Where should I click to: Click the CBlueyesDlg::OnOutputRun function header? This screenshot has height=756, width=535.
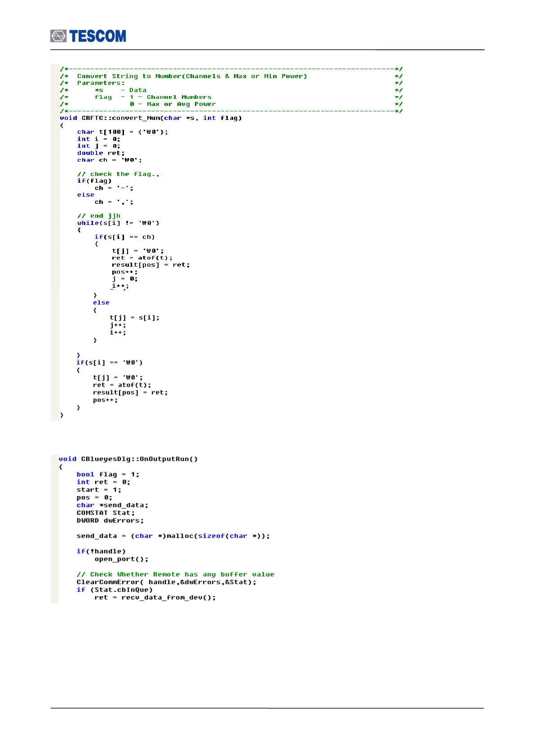[128, 459]
